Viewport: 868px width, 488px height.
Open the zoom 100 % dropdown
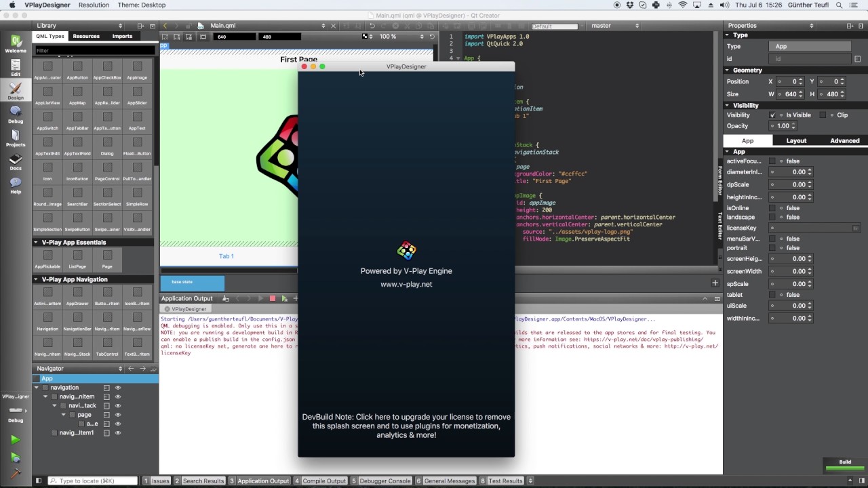click(401, 37)
